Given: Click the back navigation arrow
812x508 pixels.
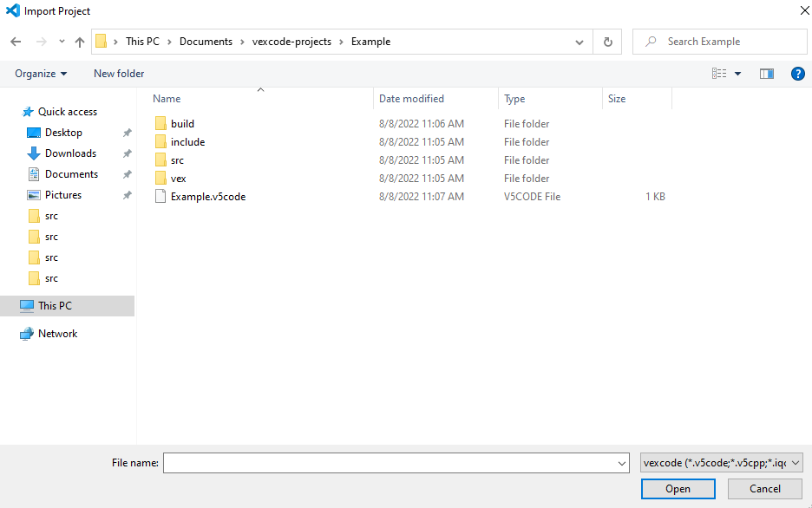Looking at the screenshot, I should [15, 41].
